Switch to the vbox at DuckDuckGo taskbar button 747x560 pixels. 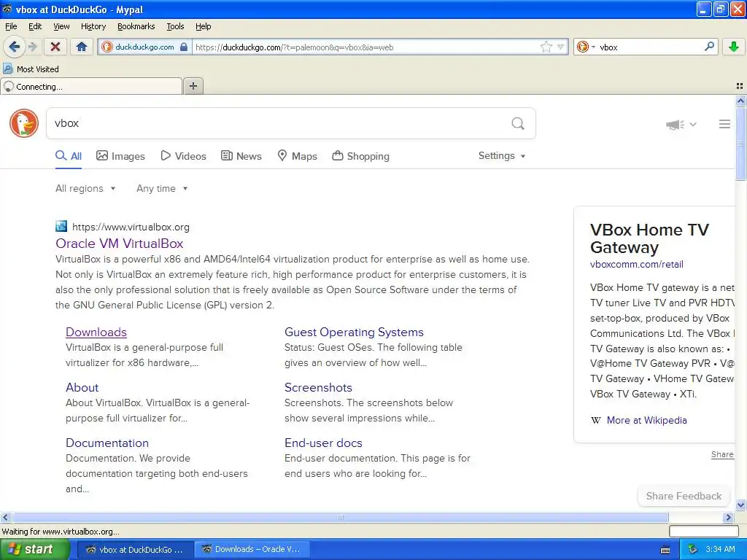[x=135, y=550]
